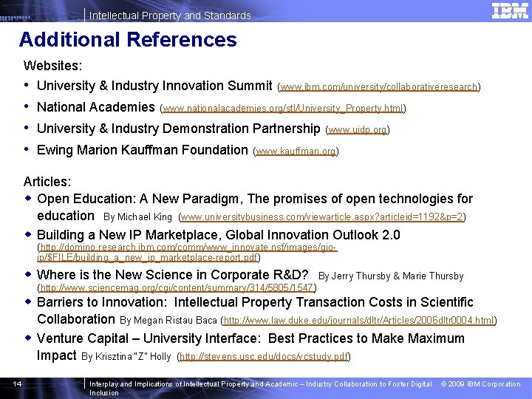Select 'University & Industry Demonstration Partnership' text
The height and width of the screenshot is (399, 532).
click(179, 129)
